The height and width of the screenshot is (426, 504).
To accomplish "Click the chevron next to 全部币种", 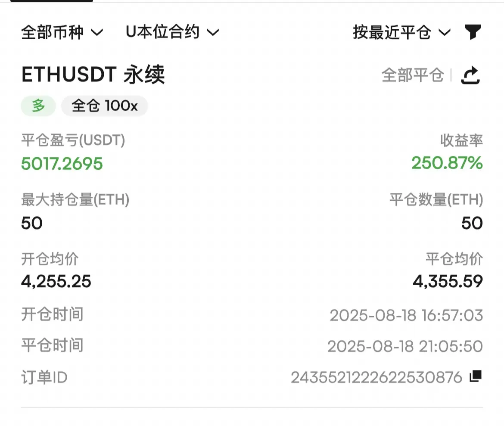I will pyautogui.click(x=97, y=32).
